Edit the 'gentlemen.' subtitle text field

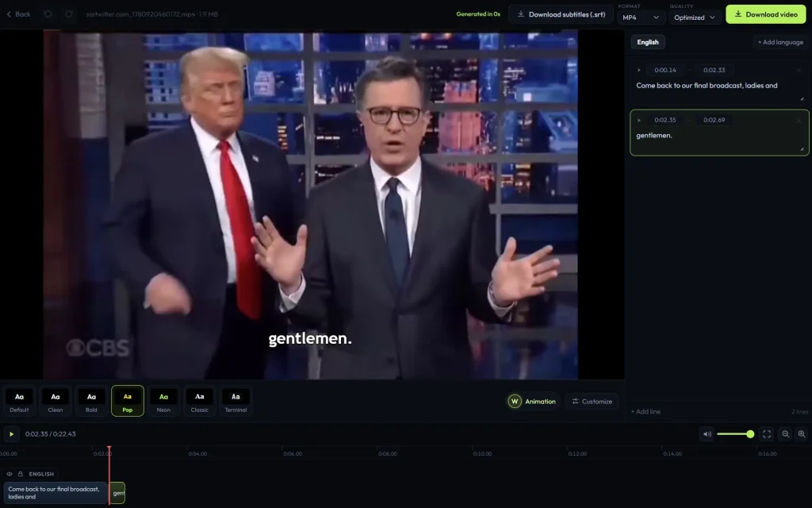click(x=718, y=140)
